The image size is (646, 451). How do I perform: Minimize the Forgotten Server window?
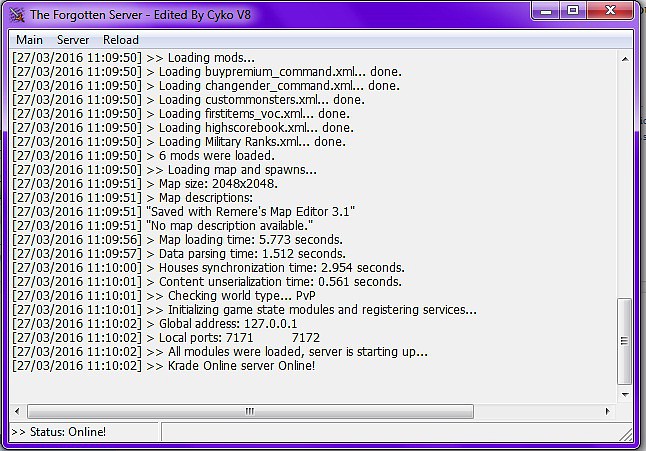pos(546,11)
